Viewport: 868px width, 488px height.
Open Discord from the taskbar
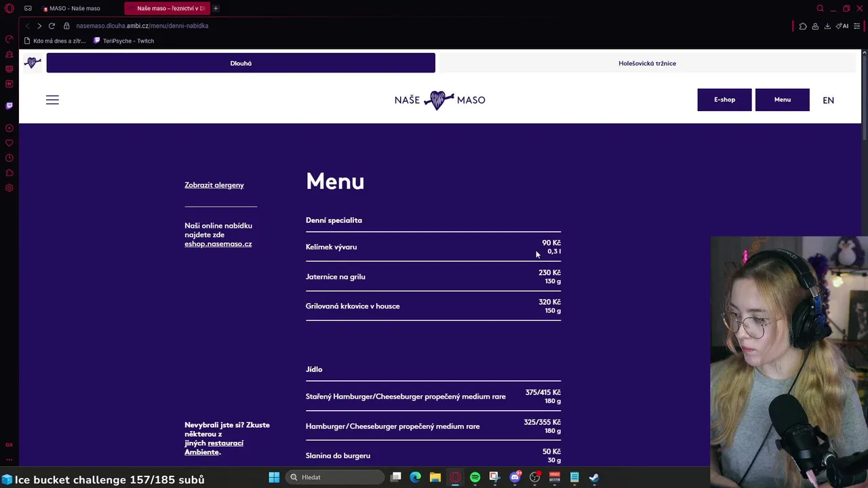click(x=515, y=477)
